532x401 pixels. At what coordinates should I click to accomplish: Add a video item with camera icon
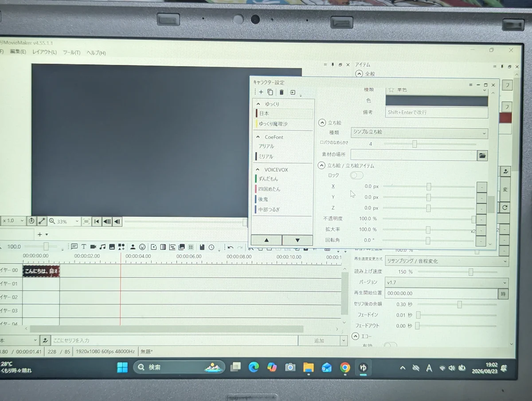[x=93, y=247]
